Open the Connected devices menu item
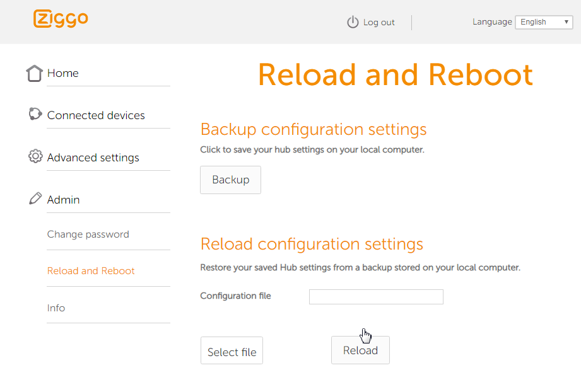This screenshot has height=392, width=581. point(96,115)
